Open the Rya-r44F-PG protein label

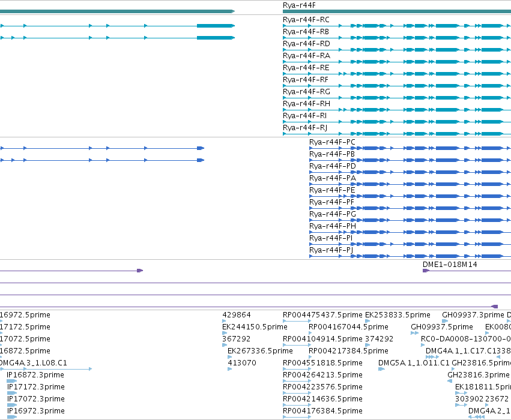pyautogui.click(x=333, y=215)
